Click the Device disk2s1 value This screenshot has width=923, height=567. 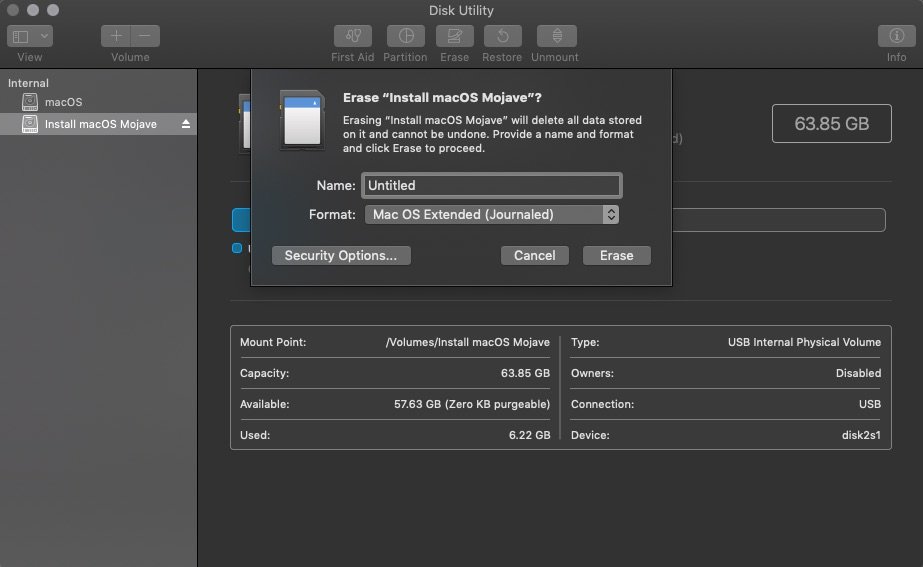[861, 435]
